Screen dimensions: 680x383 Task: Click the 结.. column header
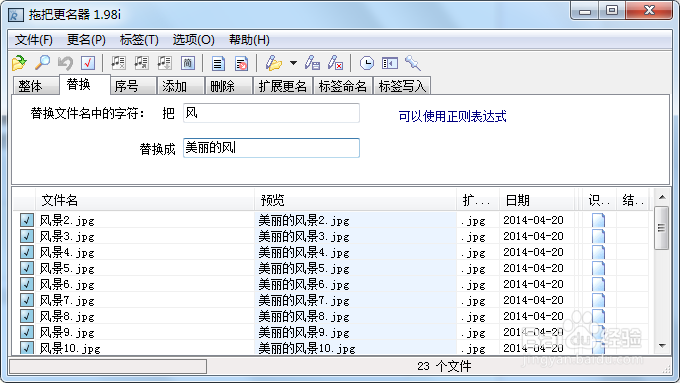[x=633, y=200]
